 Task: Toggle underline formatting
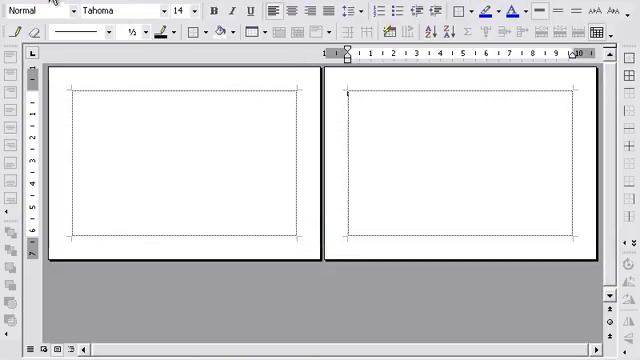pyautogui.click(x=251, y=11)
